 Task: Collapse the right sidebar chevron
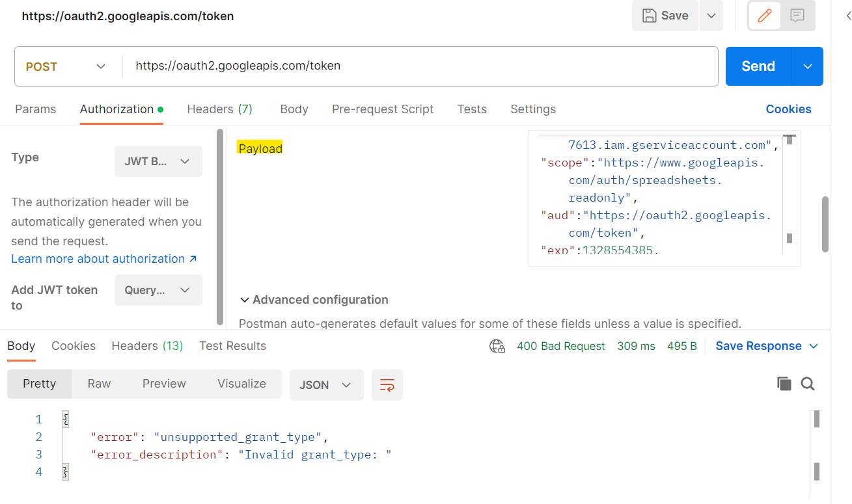coord(848,17)
